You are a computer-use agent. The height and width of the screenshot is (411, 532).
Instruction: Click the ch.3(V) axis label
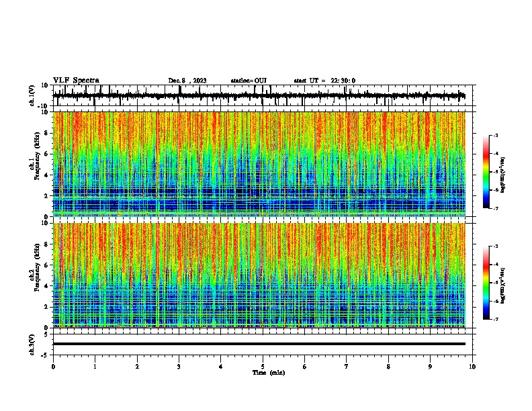click(x=32, y=345)
